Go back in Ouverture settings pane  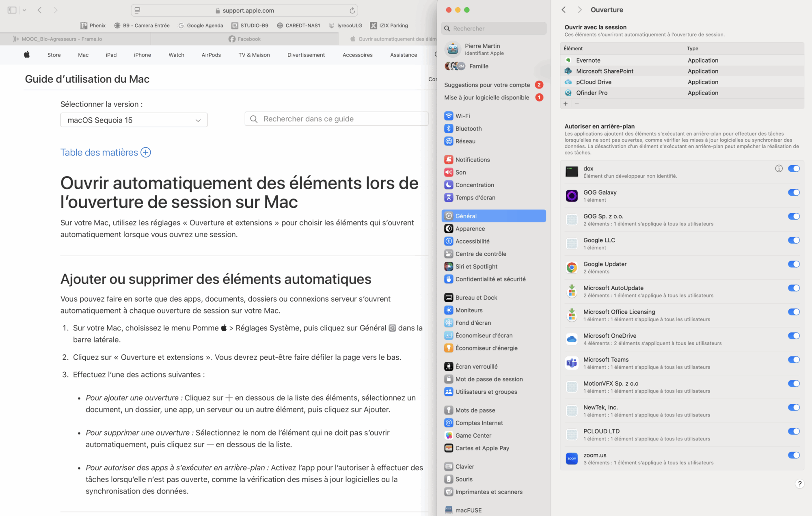[564, 10]
